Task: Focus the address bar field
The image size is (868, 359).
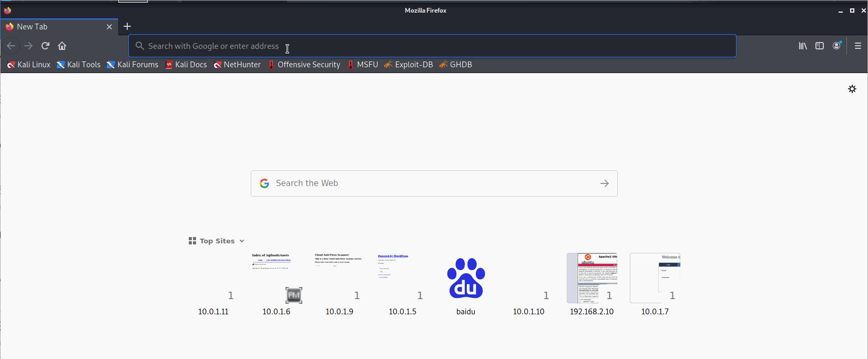Action: pyautogui.click(x=432, y=46)
